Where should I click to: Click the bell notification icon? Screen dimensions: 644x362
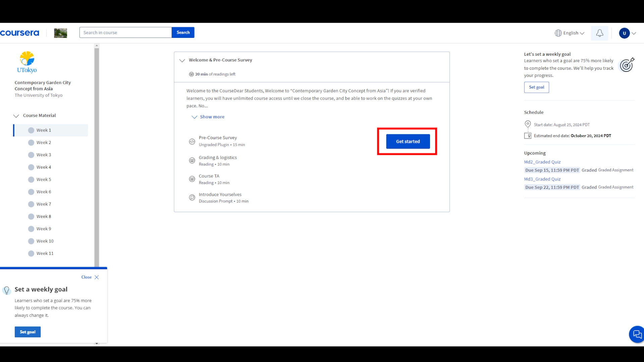(x=599, y=33)
